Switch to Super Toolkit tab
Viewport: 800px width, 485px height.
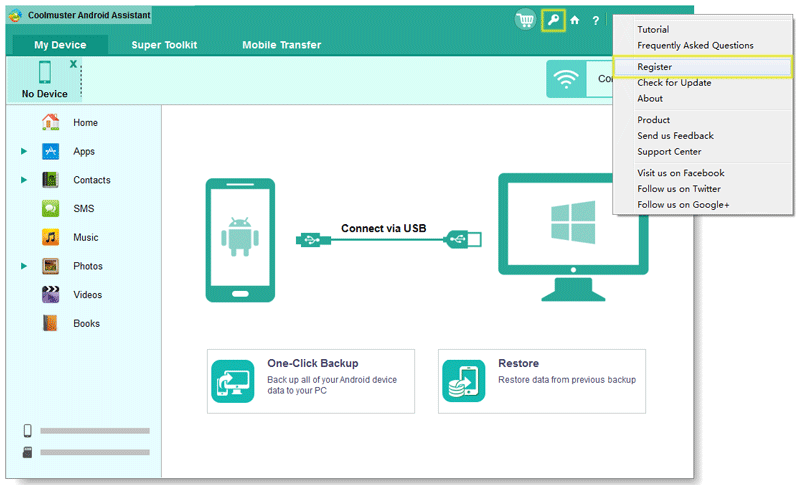[164, 45]
